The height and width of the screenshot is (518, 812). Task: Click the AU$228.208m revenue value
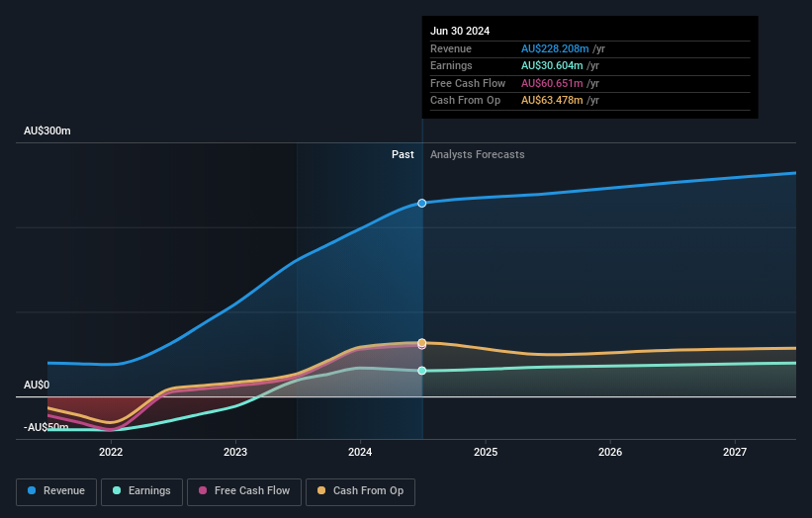point(555,48)
